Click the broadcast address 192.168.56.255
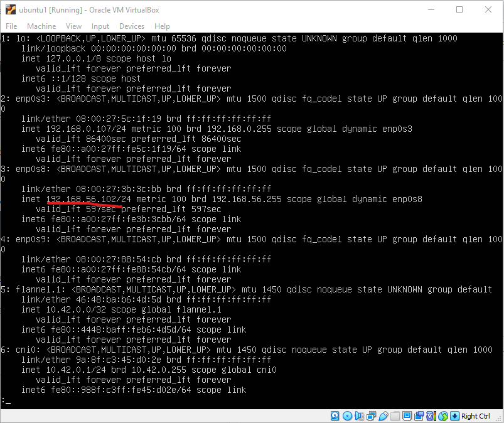Image resolution: width=504 pixels, height=423 pixels. pos(247,199)
